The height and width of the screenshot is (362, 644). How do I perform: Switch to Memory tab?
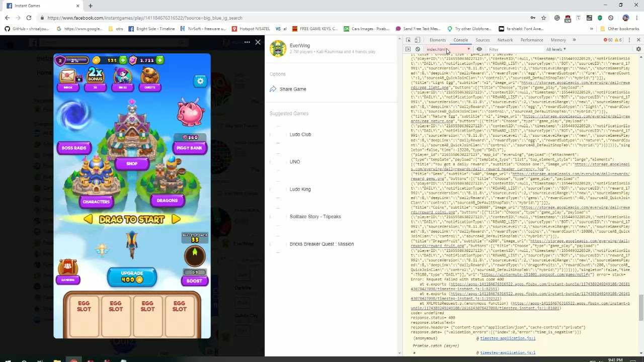click(x=558, y=40)
